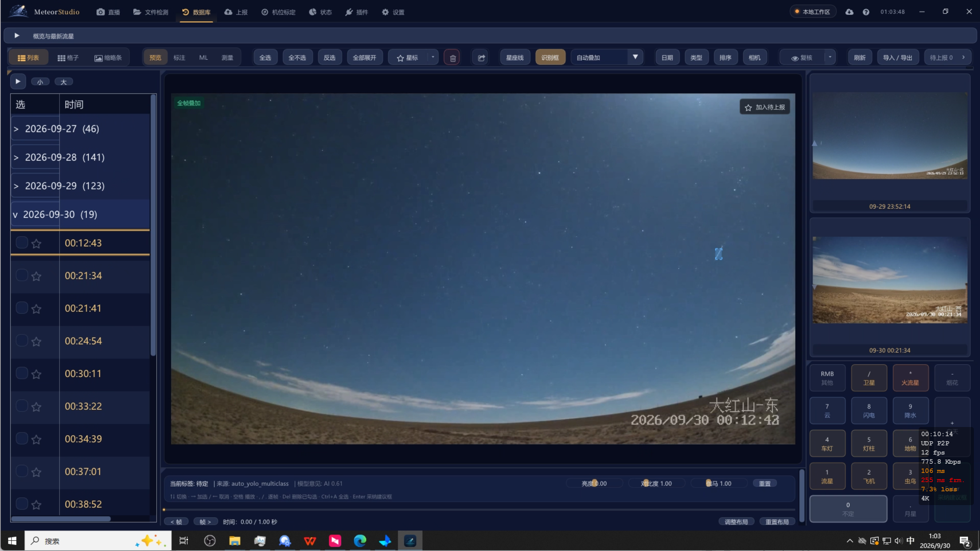Screen dimensions: 980x551
Task: Click the 全选 select all button
Action: (x=265, y=58)
